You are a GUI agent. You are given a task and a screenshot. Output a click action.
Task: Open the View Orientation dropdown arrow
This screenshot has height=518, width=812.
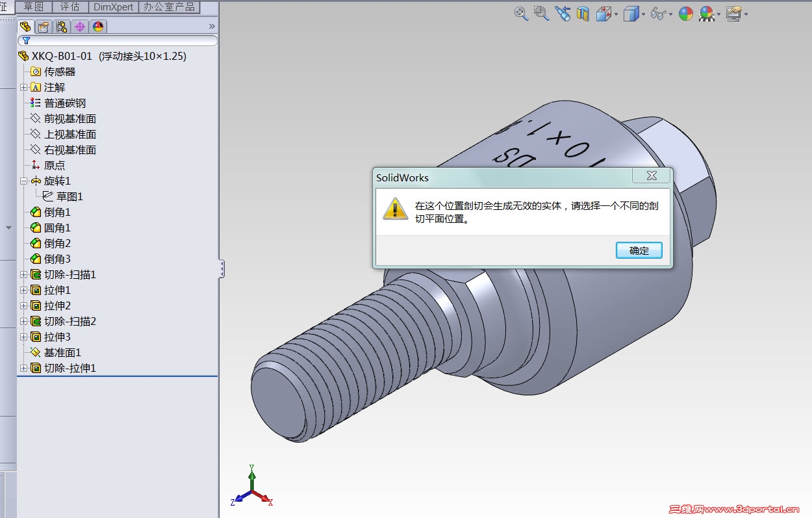point(616,14)
